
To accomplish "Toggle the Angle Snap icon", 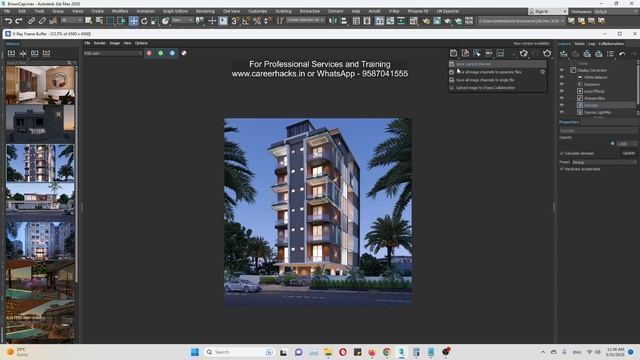I will click(246, 21).
